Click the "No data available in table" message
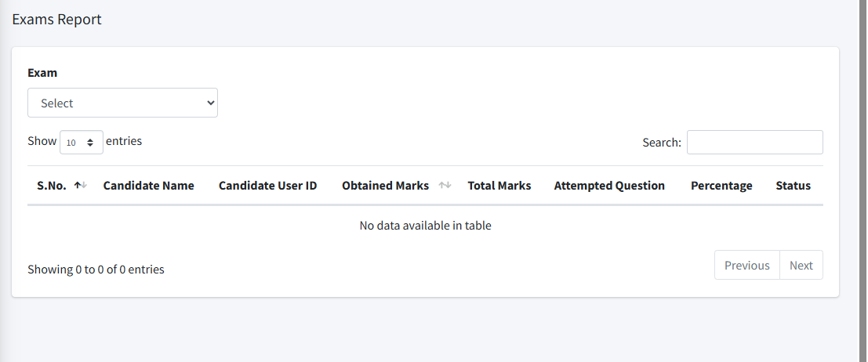Viewport: 868px width, 362px height. (x=425, y=226)
